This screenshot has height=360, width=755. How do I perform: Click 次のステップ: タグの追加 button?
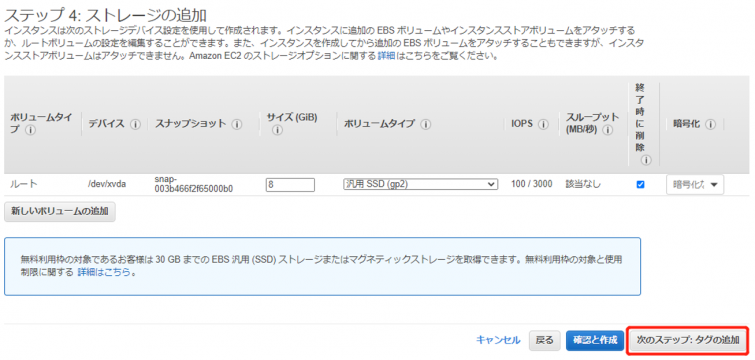tap(688, 340)
